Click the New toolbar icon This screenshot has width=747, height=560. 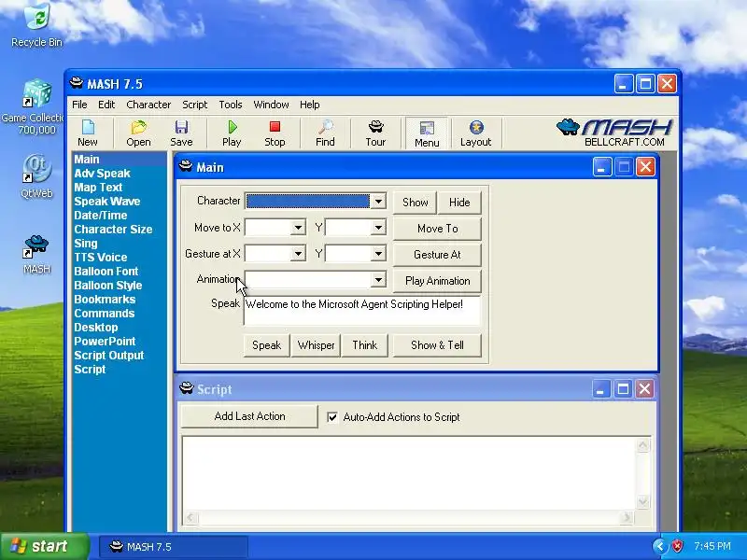click(x=88, y=133)
